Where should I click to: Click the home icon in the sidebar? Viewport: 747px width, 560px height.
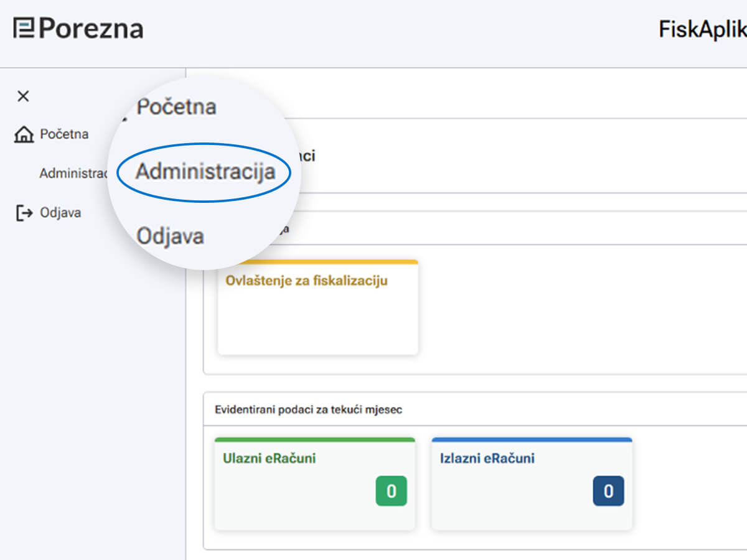point(24,134)
